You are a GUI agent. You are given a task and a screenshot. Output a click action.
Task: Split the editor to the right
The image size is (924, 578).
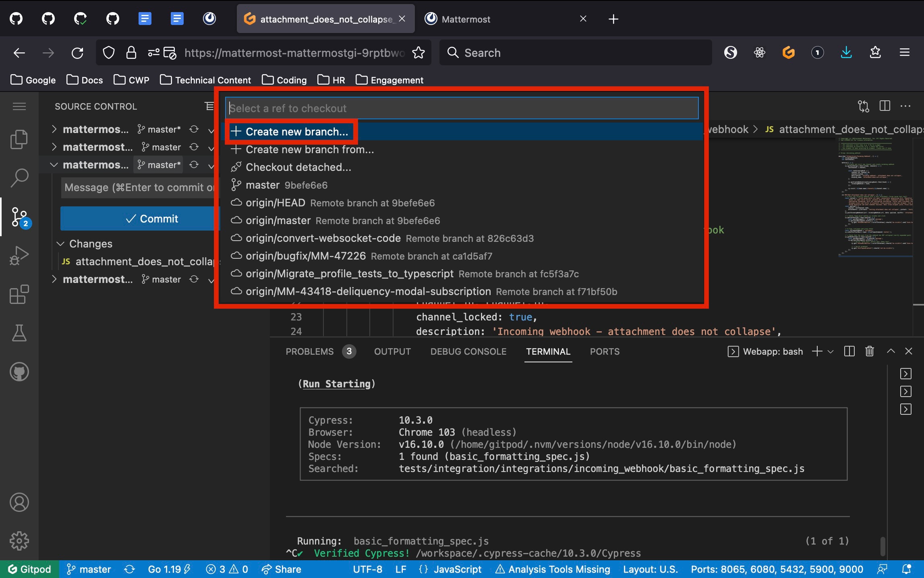click(885, 106)
